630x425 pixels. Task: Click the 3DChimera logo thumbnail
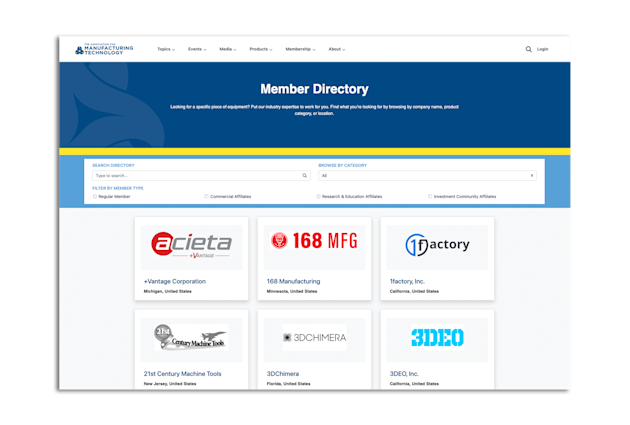[x=314, y=337]
